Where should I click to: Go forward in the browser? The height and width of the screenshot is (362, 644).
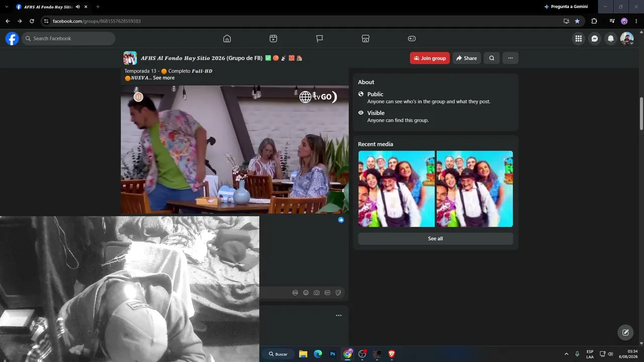[20, 21]
